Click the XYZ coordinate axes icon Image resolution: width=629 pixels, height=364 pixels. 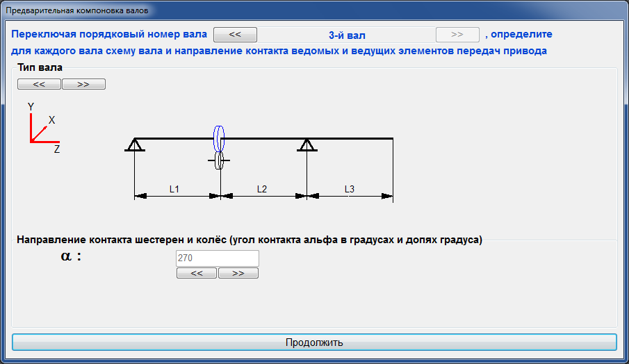pos(44,128)
